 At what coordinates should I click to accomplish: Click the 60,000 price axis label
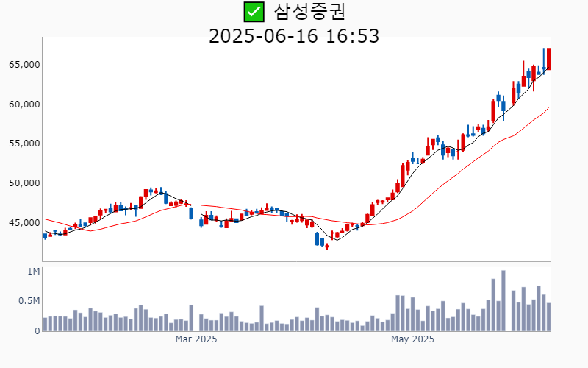pyautogui.click(x=24, y=104)
